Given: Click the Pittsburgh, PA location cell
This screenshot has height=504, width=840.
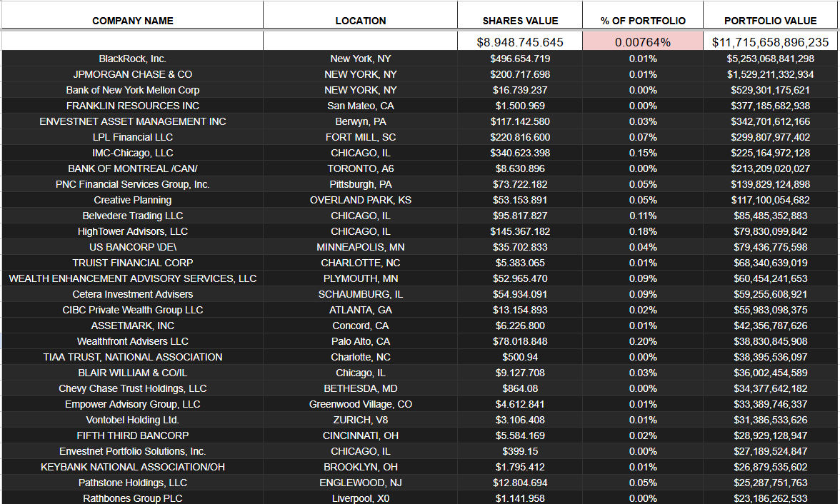Looking at the screenshot, I should [361, 184].
